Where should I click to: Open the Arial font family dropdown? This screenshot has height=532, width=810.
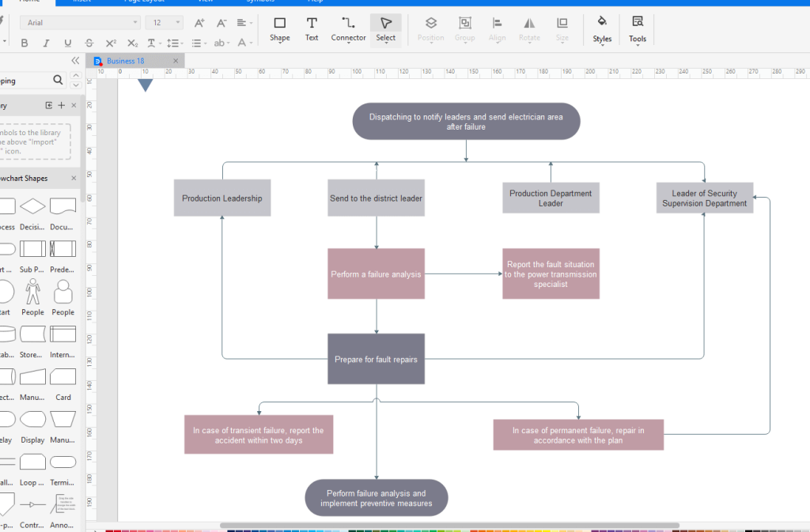pyautogui.click(x=79, y=23)
